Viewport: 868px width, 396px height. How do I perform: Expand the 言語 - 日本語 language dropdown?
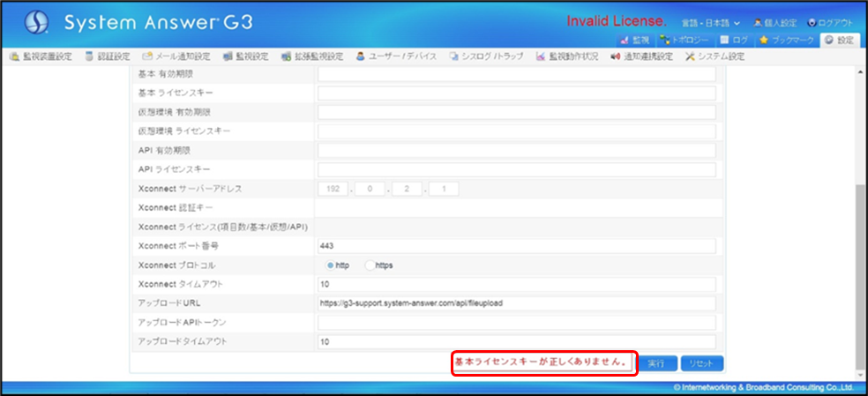711,21
